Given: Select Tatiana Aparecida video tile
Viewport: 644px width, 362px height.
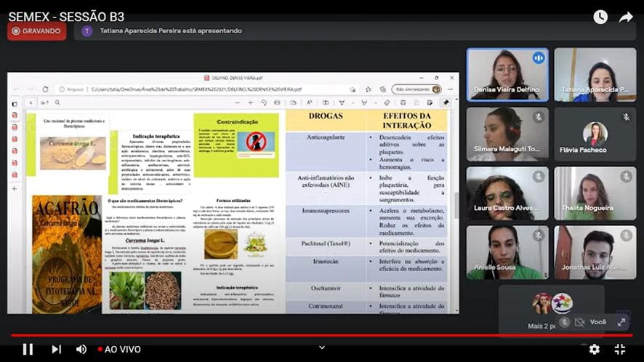Looking at the screenshot, I should click(595, 75).
